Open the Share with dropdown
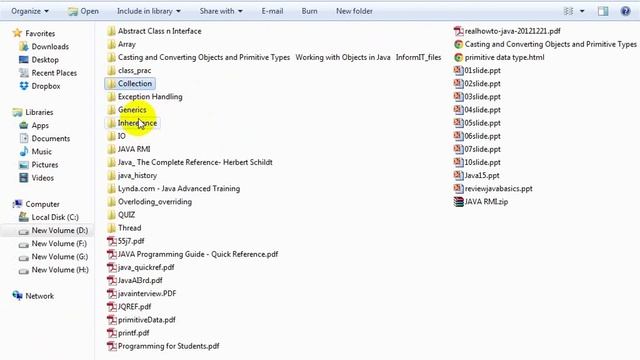Image resolution: width=640 pixels, height=360 pixels. point(221,11)
